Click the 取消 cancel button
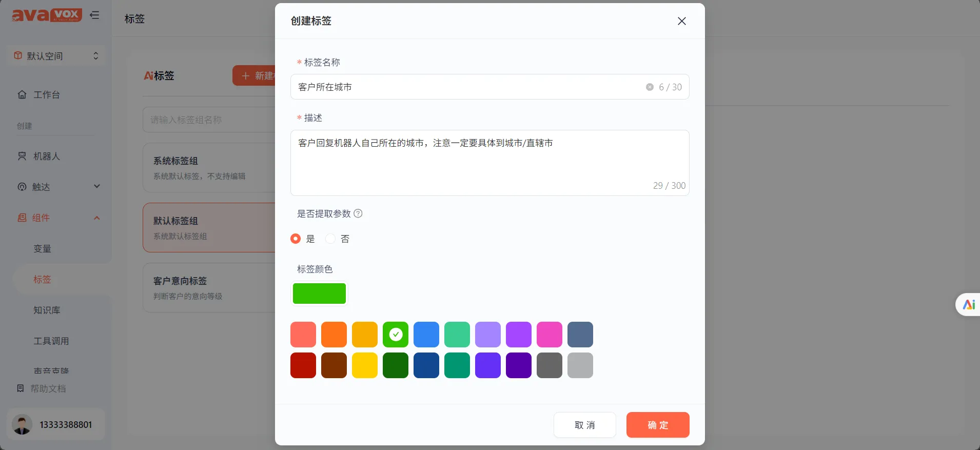The image size is (980, 450). pos(584,425)
